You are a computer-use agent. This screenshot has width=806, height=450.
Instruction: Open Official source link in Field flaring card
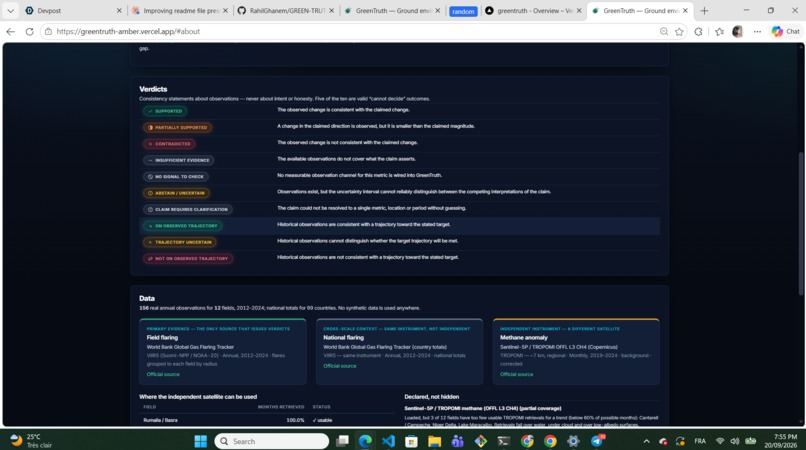pos(163,374)
